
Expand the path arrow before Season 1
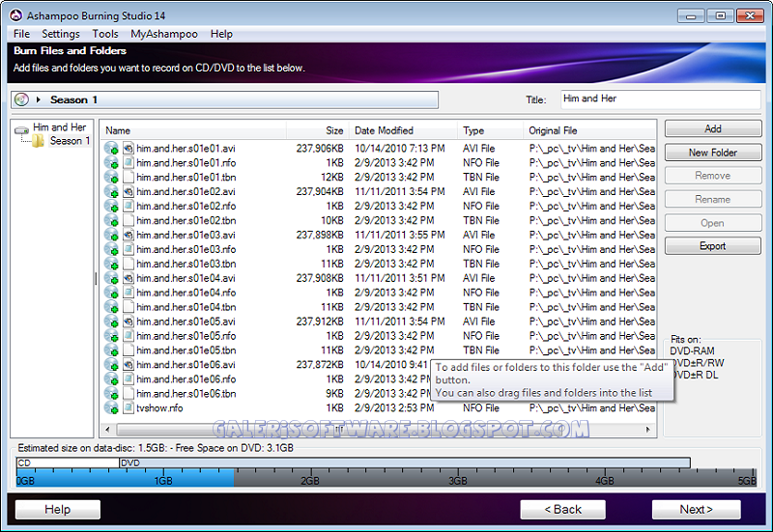click(38, 99)
